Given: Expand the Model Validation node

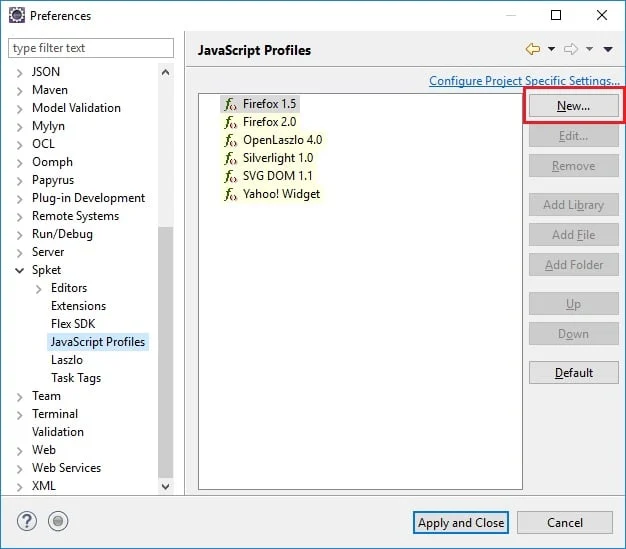Looking at the screenshot, I should pos(19,109).
